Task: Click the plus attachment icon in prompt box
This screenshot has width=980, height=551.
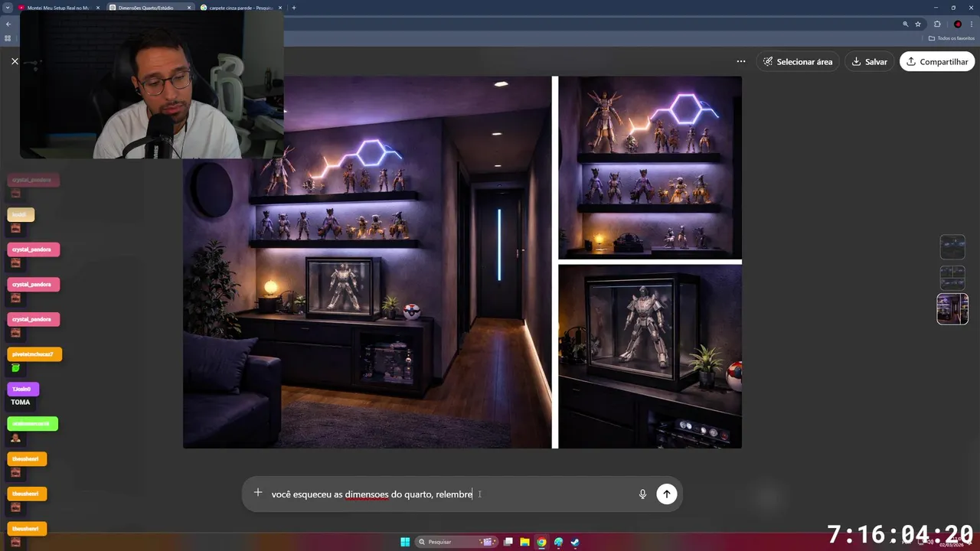Action: point(258,494)
